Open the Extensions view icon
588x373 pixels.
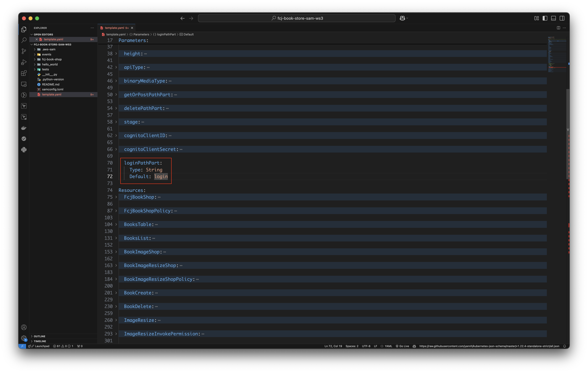click(x=24, y=73)
